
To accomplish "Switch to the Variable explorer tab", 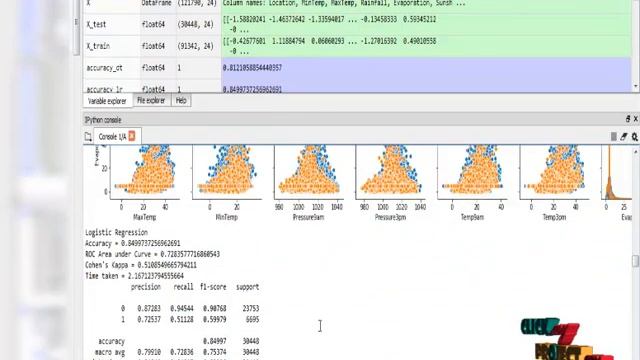I will [107, 101].
